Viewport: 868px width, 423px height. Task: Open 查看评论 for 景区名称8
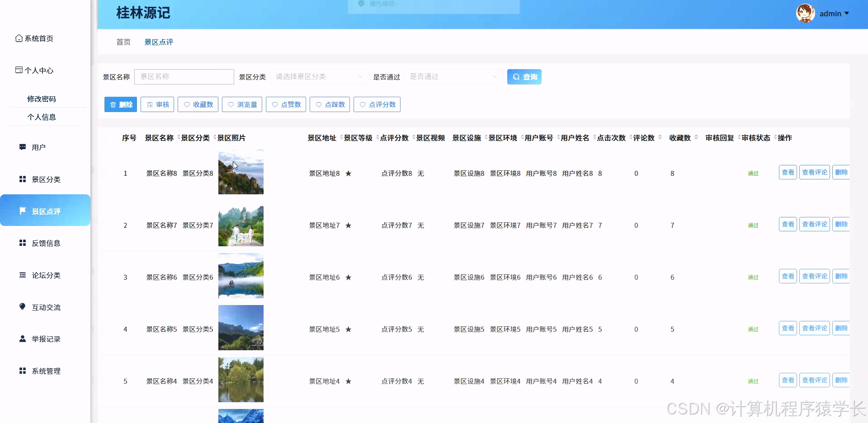(814, 172)
